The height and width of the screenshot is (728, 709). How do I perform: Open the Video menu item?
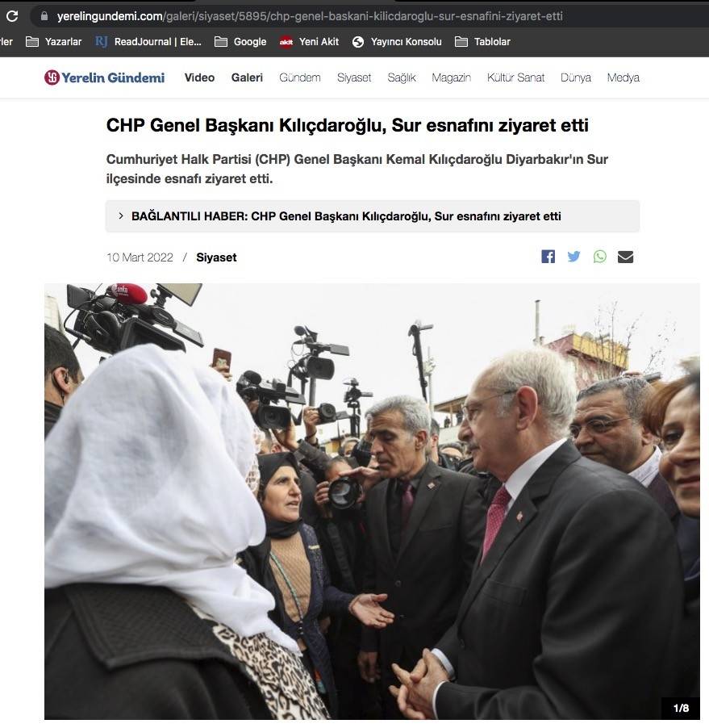click(x=199, y=77)
